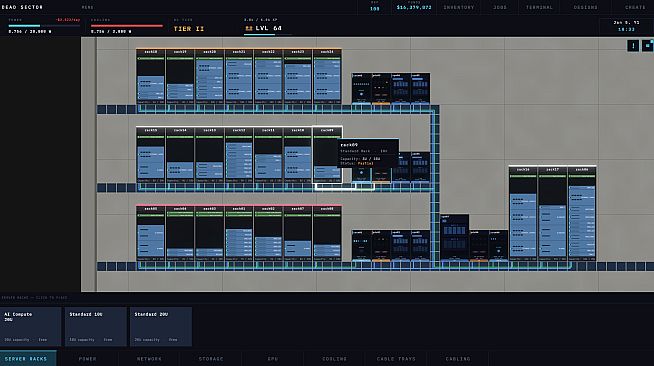
Task: Click the Create button
Action: pos(635,8)
